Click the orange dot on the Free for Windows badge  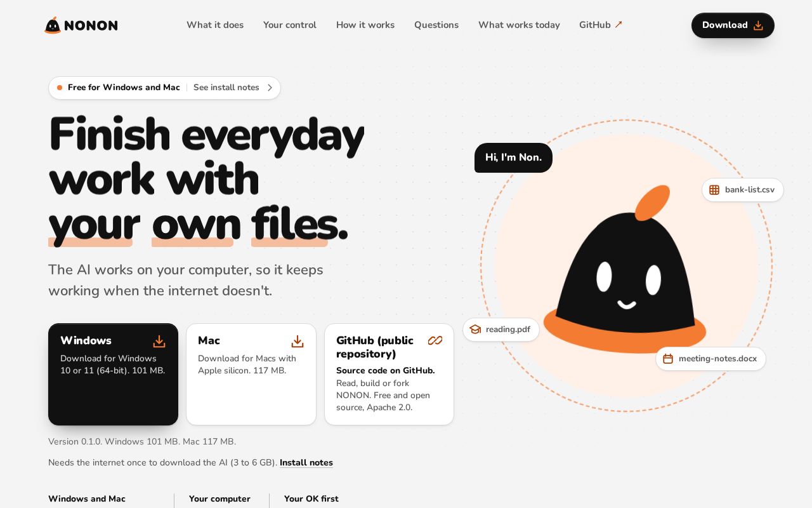[x=60, y=88]
